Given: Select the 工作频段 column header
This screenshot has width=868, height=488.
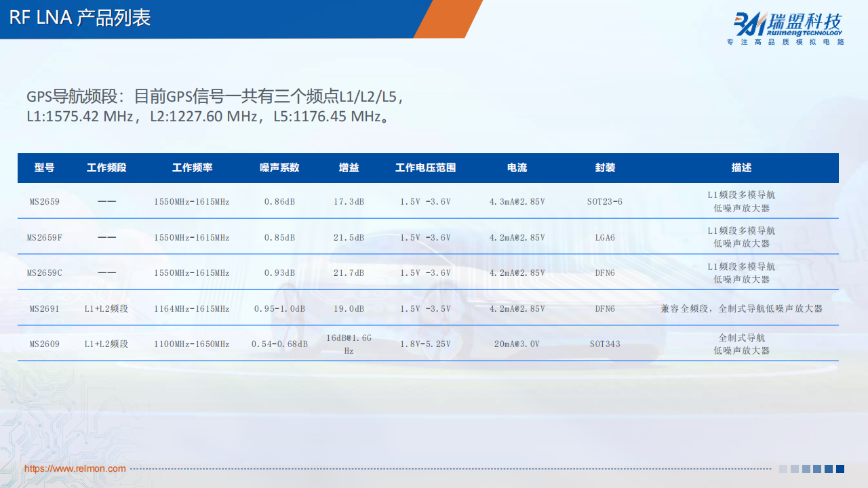Looking at the screenshot, I should click(x=106, y=168).
